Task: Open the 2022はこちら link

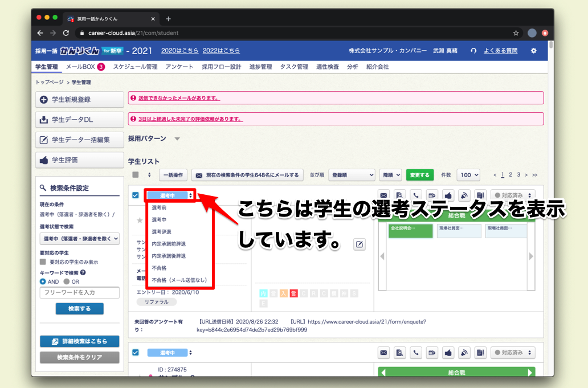Action: (x=221, y=50)
